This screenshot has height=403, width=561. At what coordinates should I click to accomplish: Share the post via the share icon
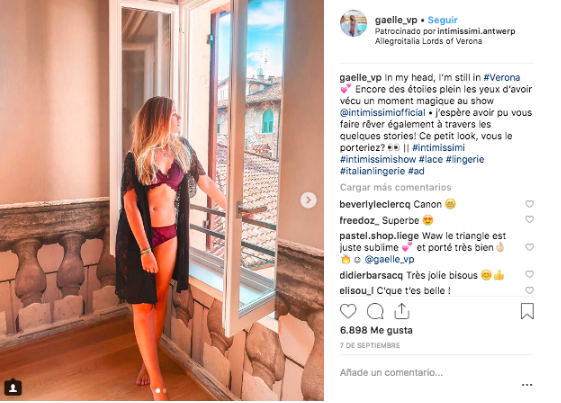402,311
